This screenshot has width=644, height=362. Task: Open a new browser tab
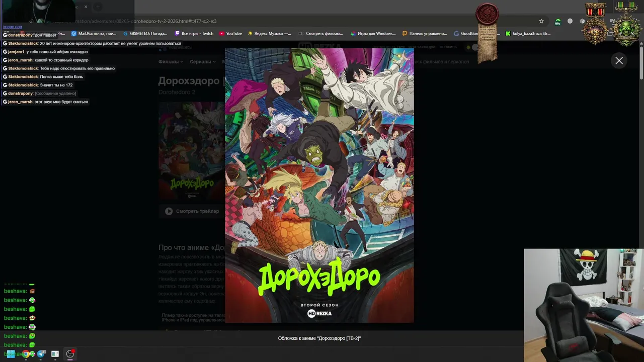coord(98,7)
